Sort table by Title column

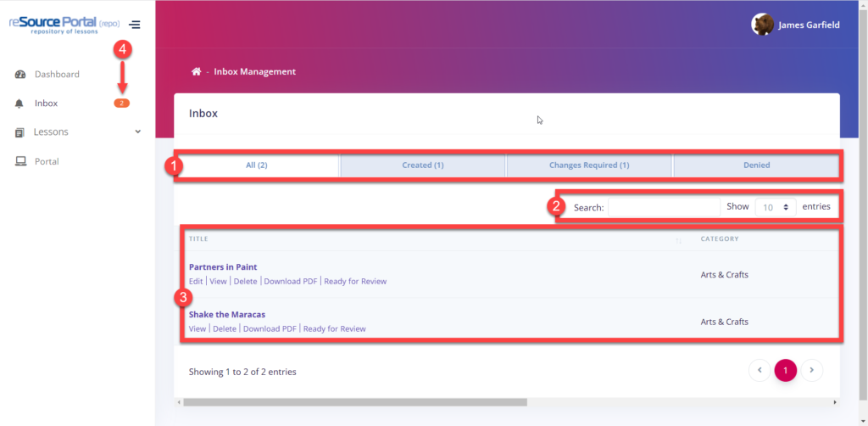[198, 239]
